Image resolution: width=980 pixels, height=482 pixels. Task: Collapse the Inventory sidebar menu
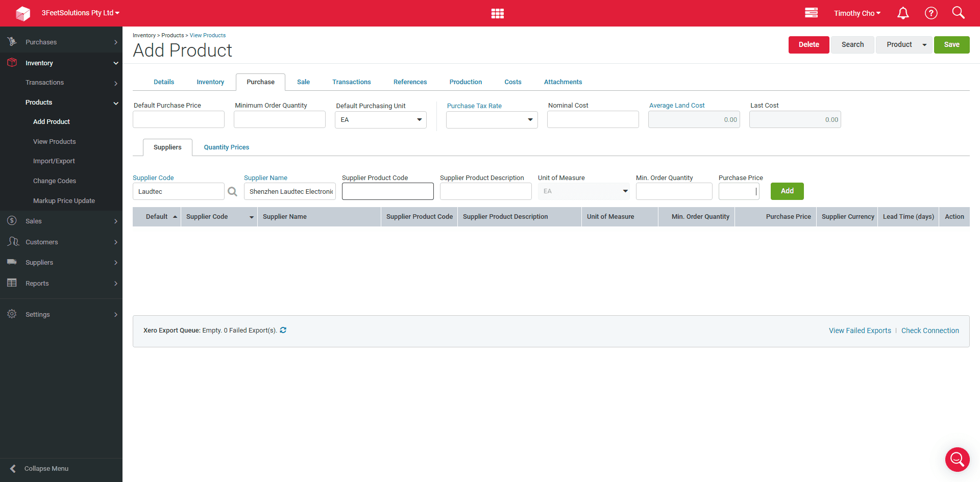(116, 63)
